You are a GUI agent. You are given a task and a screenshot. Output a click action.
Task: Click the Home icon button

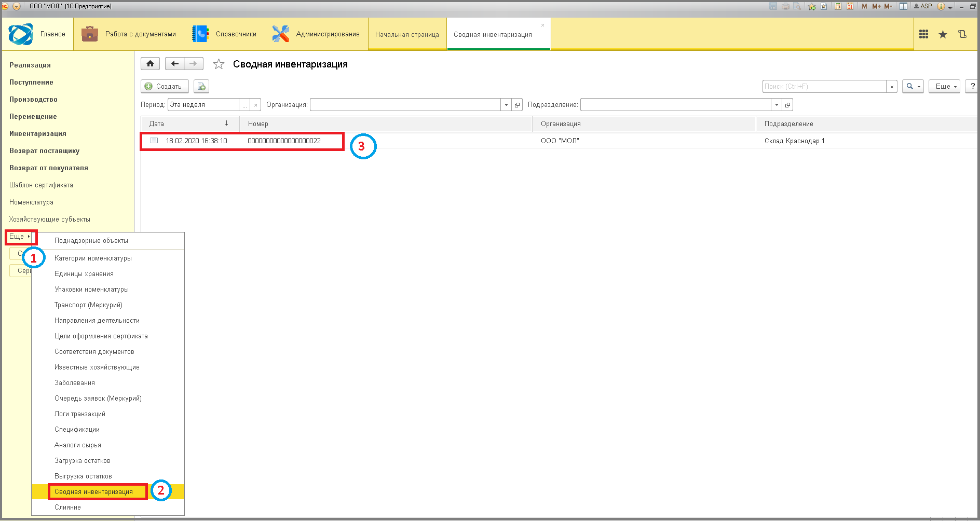150,64
